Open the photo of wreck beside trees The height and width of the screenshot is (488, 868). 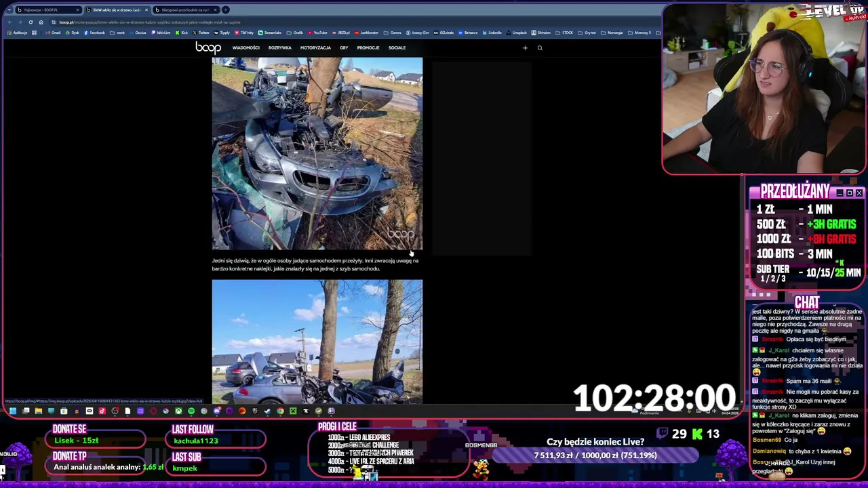coord(317,342)
